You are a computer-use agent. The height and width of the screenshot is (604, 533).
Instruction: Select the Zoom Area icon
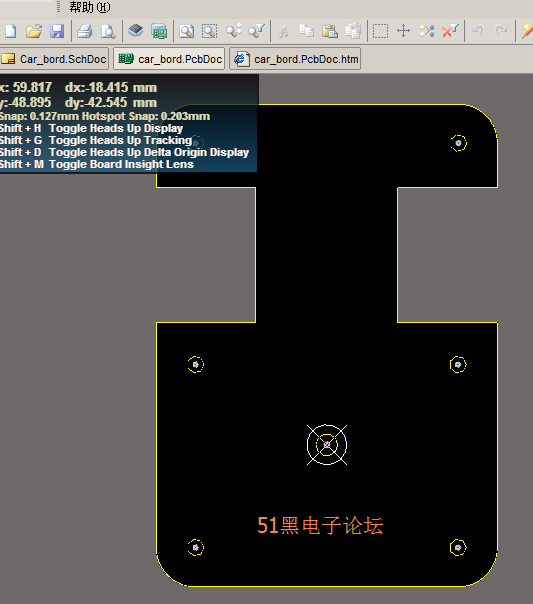pos(210,31)
